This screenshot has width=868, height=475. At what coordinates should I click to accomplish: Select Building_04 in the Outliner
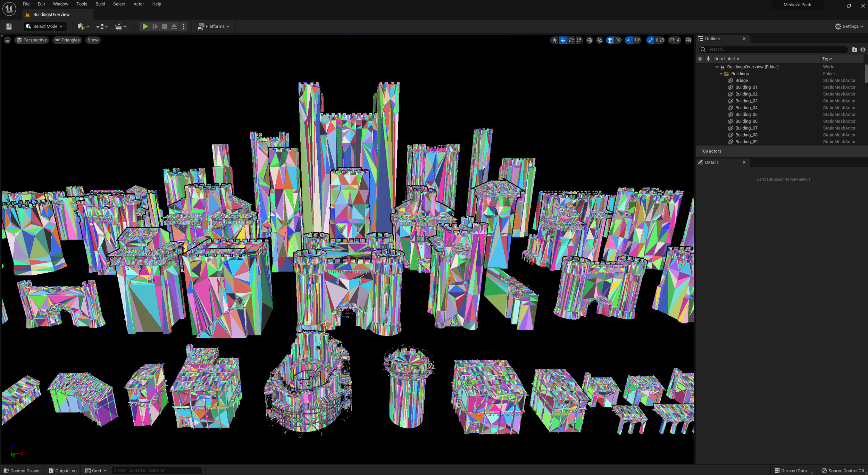(x=780, y=108)
